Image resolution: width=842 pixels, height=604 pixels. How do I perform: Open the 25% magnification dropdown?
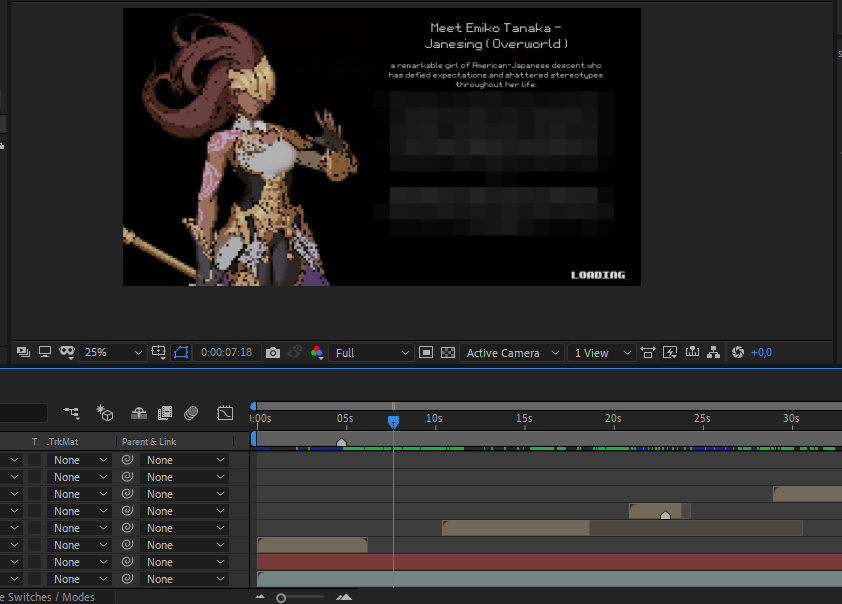point(112,352)
